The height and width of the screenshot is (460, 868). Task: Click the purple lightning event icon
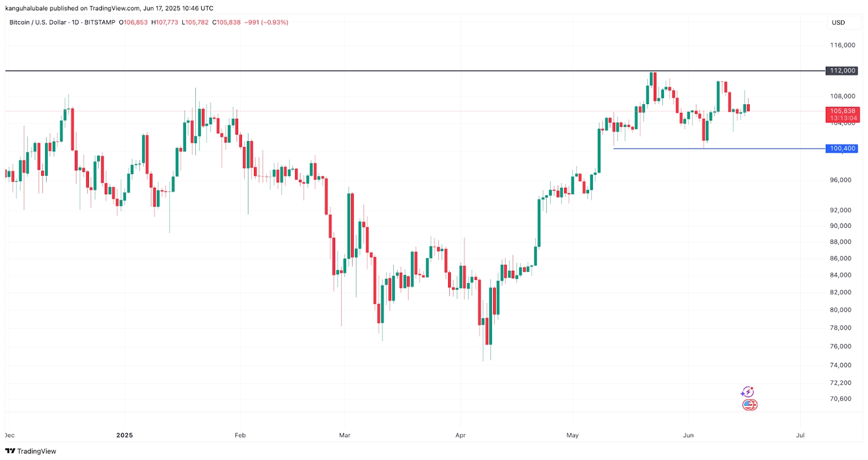point(748,392)
